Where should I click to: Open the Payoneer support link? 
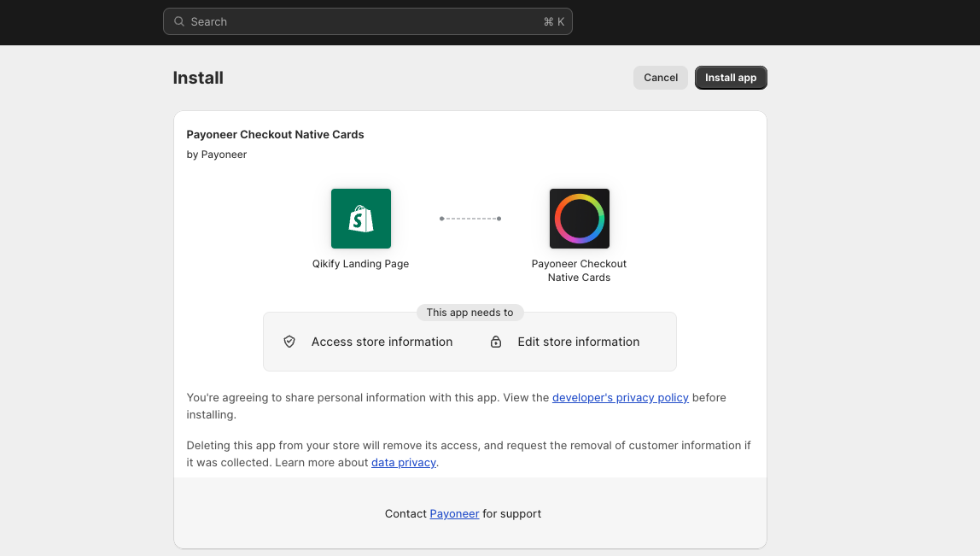pos(454,513)
